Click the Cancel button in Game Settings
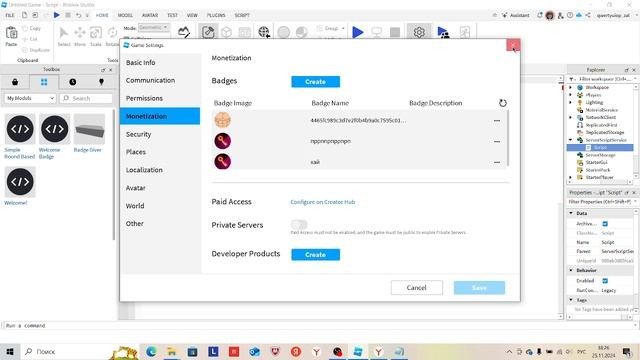640x360 pixels. pos(417,288)
